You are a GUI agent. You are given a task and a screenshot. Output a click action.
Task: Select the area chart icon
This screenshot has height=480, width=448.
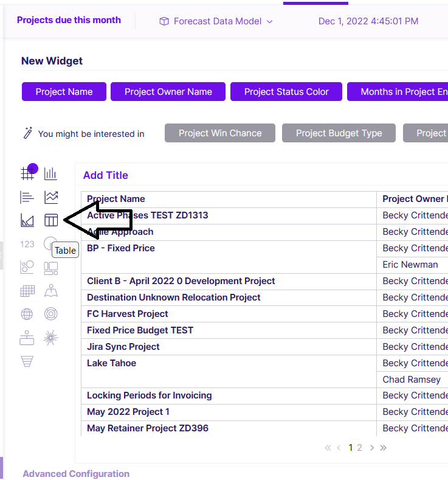[x=27, y=220]
